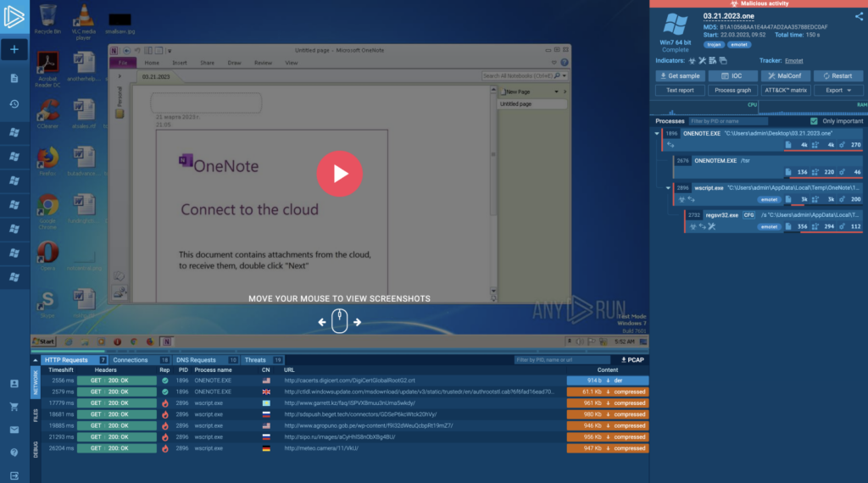Viewport: 868px width, 483px height.
Task: Open the history clock icon in the sidebar
Action: pos(14,104)
